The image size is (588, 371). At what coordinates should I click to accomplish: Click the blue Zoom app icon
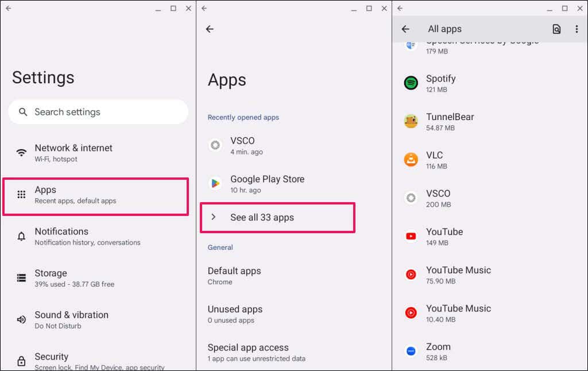pyautogui.click(x=411, y=351)
